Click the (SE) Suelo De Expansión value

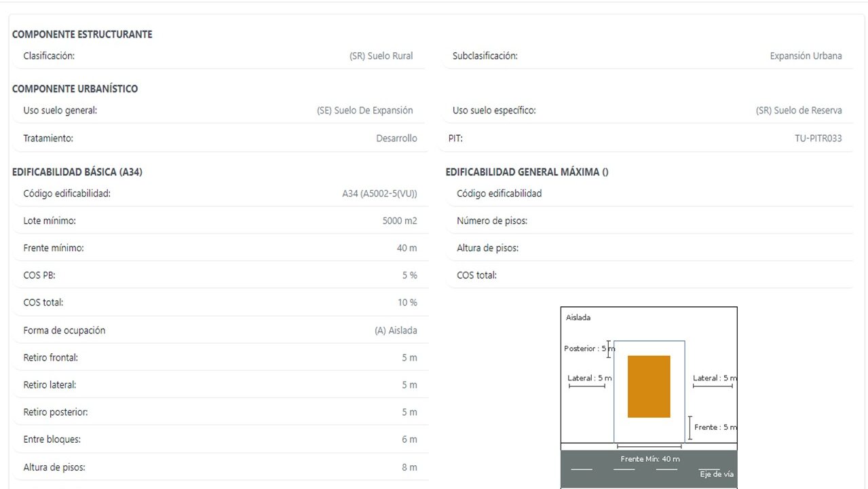click(x=365, y=111)
